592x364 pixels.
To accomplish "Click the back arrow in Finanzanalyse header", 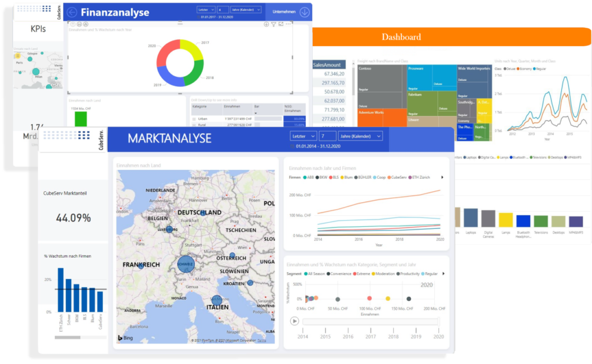I will 72,13.
